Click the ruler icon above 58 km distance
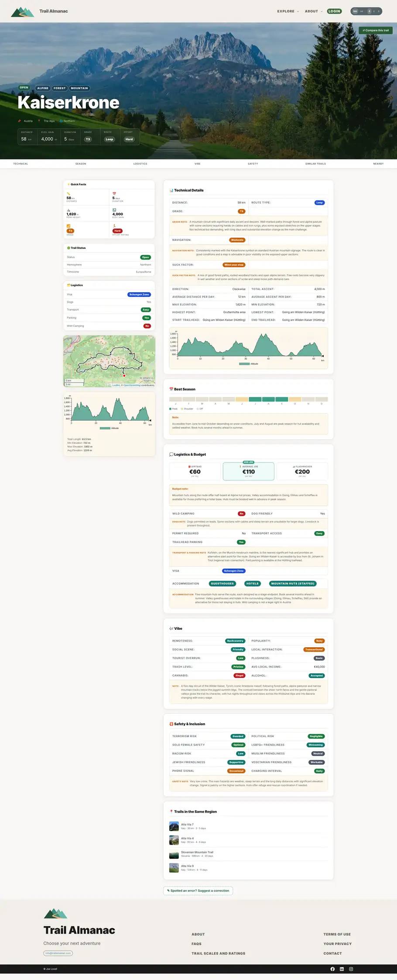This screenshot has height=980, width=397. pos(68,193)
